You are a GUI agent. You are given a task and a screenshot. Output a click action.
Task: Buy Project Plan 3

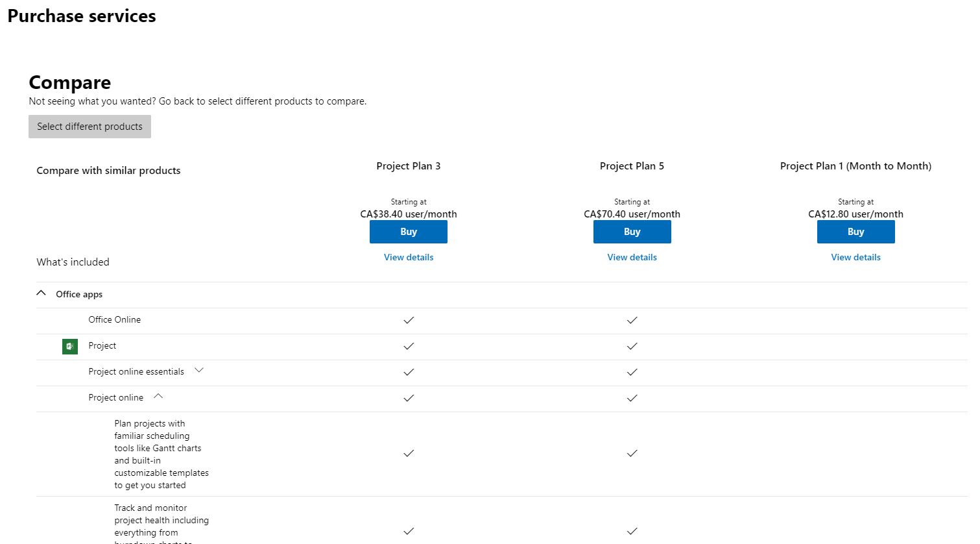tap(409, 232)
